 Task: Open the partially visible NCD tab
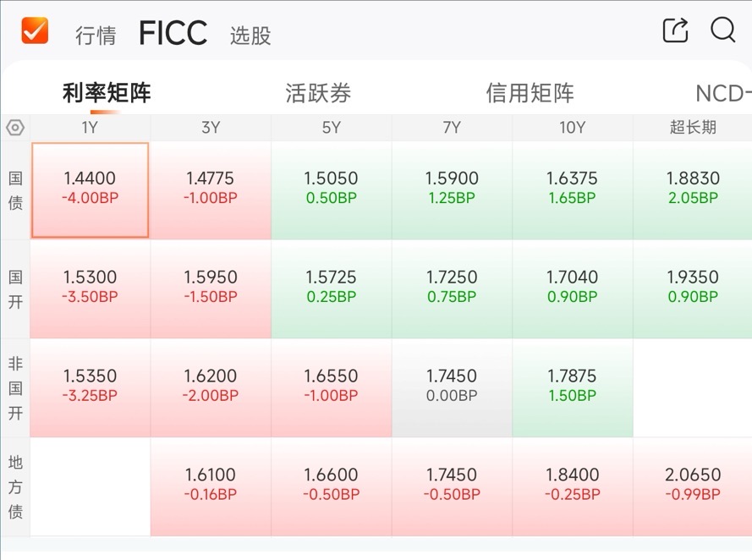pyautogui.click(x=723, y=94)
